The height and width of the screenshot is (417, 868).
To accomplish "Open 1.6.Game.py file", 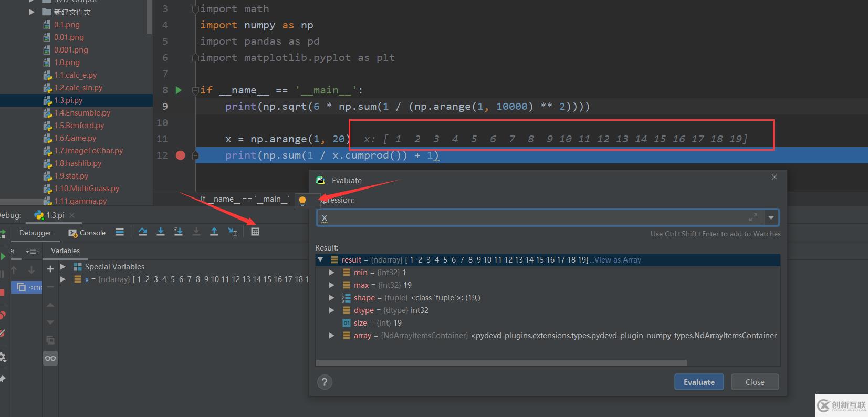I will coord(75,138).
